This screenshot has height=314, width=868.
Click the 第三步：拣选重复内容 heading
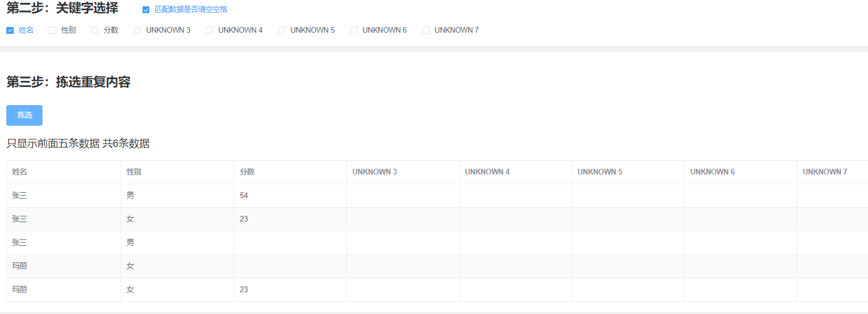point(68,82)
